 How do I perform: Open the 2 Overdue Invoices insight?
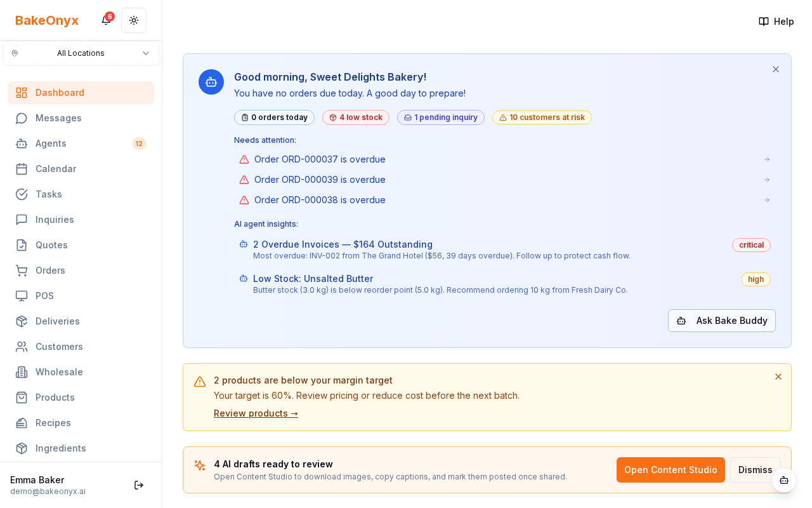[x=343, y=244]
